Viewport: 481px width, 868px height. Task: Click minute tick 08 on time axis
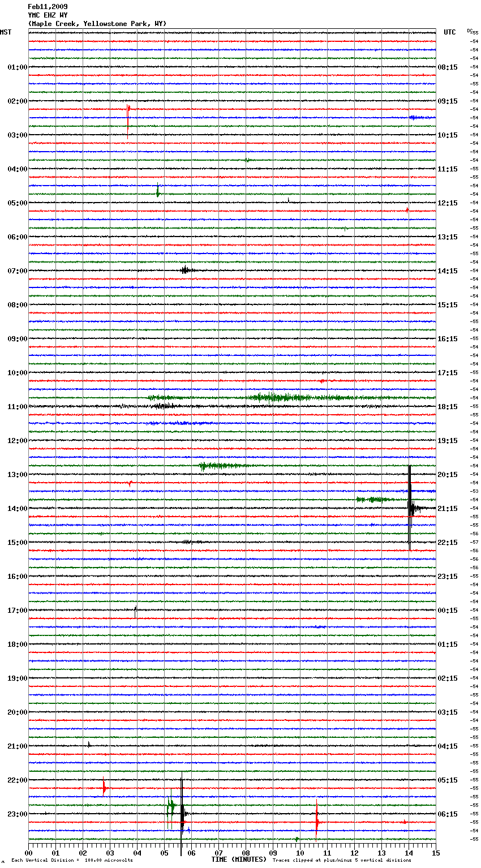[x=246, y=853]
